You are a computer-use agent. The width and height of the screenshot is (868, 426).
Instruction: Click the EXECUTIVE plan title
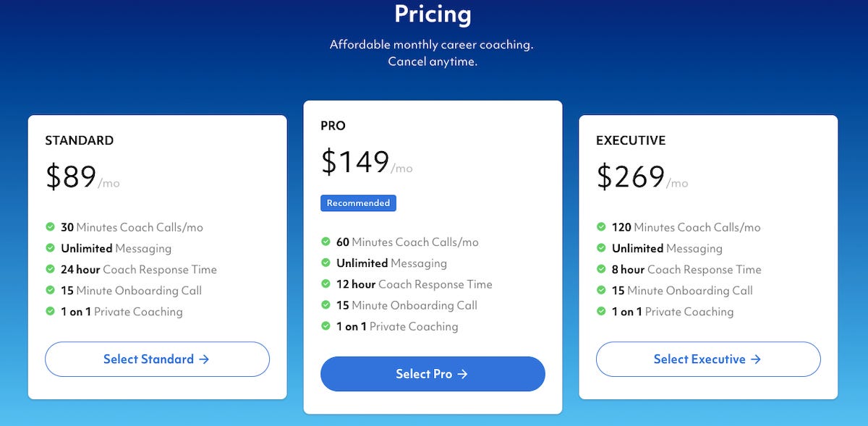(631, 140)
